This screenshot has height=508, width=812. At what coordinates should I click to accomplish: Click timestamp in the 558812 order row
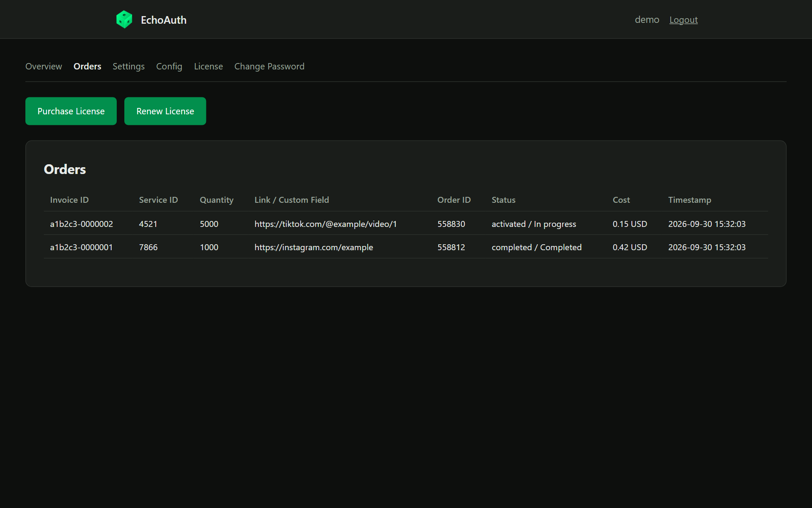pyautogui.click(x=707, y=247)
